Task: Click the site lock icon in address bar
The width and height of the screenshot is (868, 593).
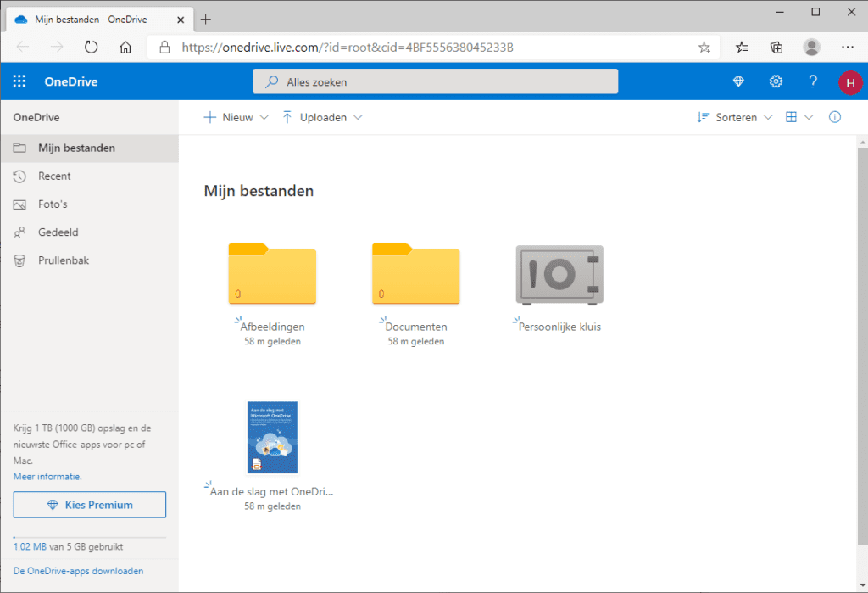Action: pos(164,48)
